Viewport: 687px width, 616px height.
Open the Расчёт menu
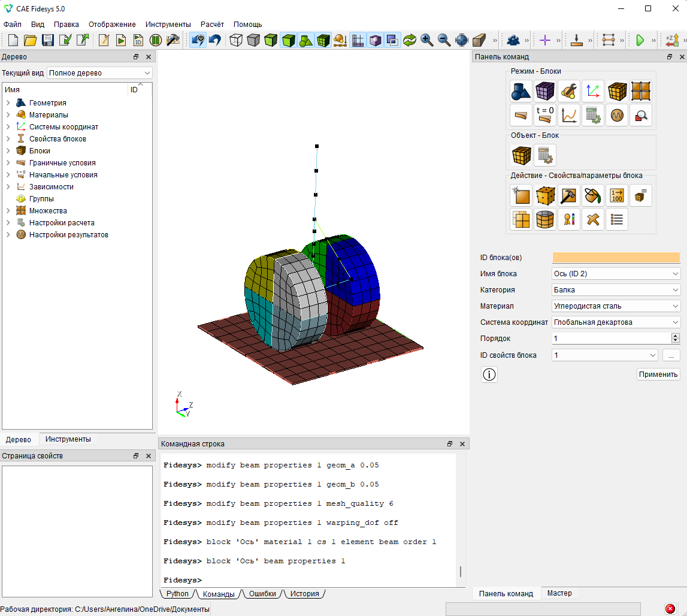tap(212, 25)
